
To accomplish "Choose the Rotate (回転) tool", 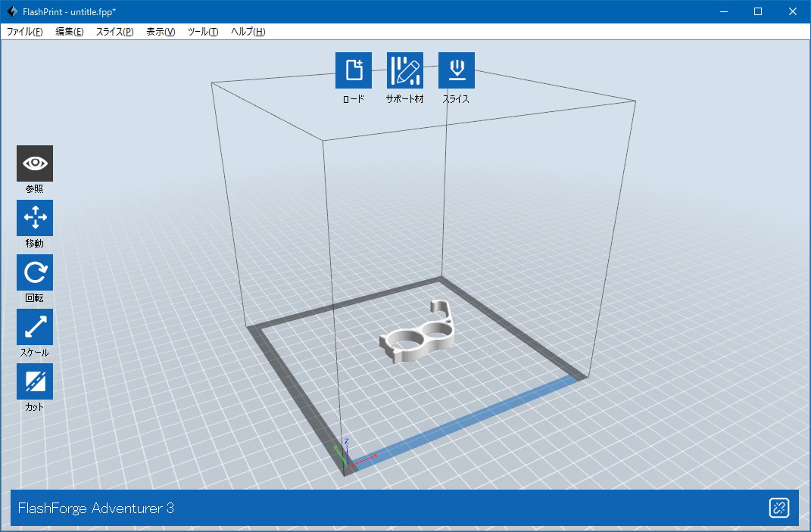I will click(35, 272).
